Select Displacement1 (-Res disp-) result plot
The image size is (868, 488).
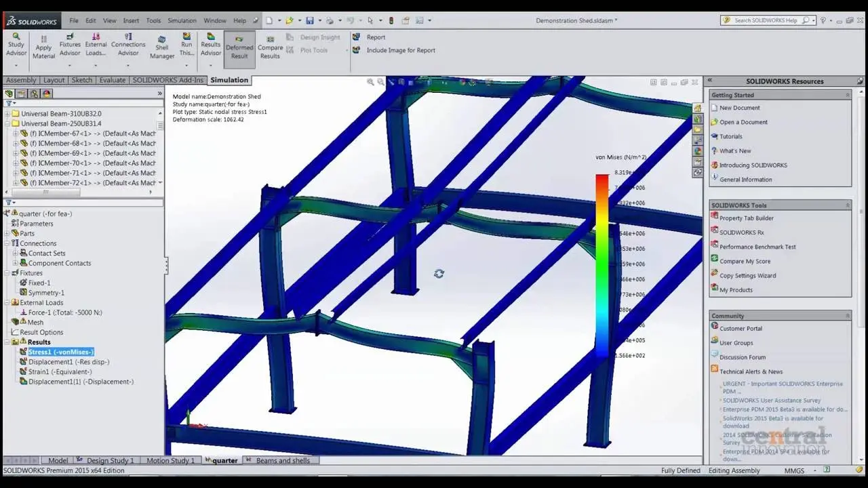[x=68, y=362]
